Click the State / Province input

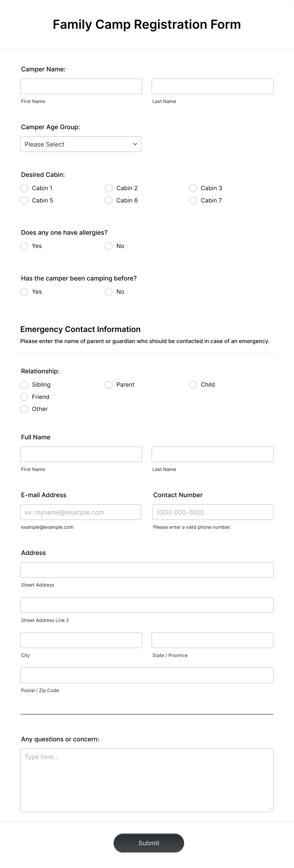point(212,640)
